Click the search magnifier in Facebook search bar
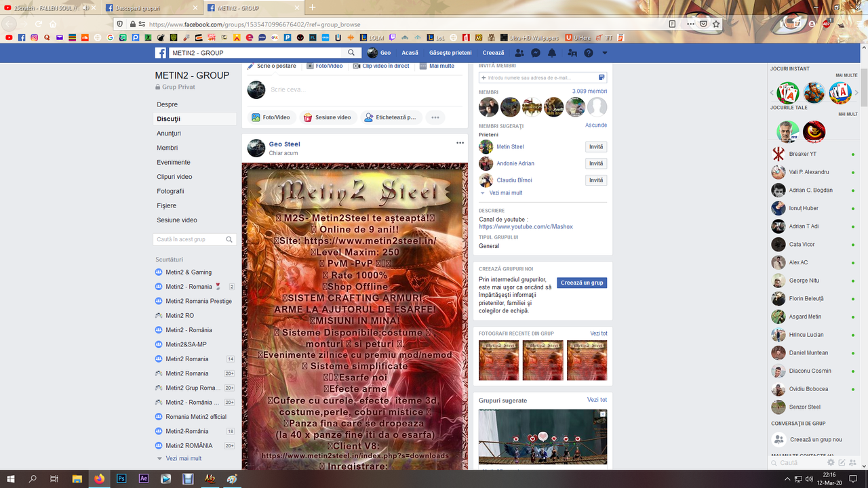Image resolution: width=868 pixels, height=488 pixels. 351,53
